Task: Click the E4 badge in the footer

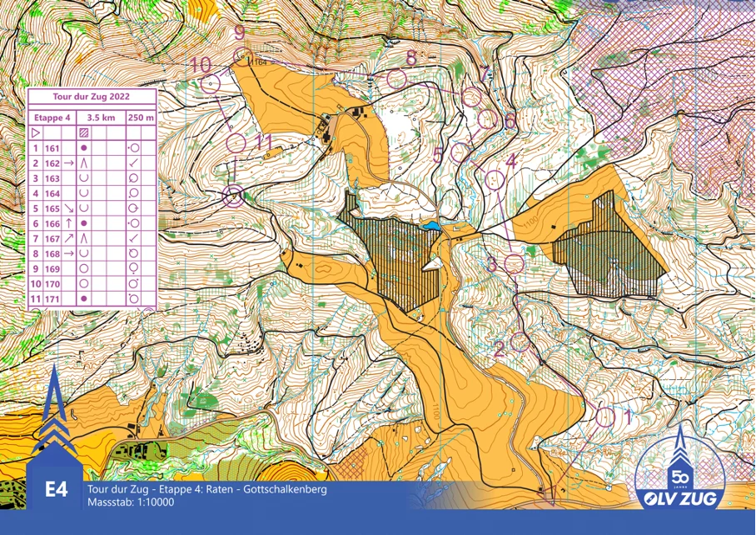Action: [x=55, y=490]
